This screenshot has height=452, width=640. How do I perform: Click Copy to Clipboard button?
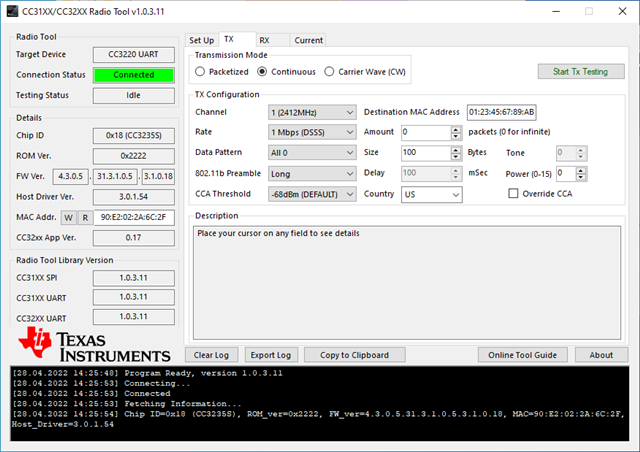[x=354, y=355]
